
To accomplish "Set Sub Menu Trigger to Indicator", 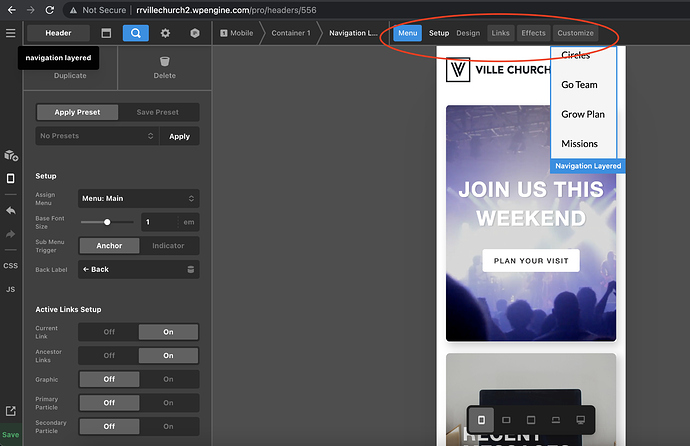I will click(168, 245).
